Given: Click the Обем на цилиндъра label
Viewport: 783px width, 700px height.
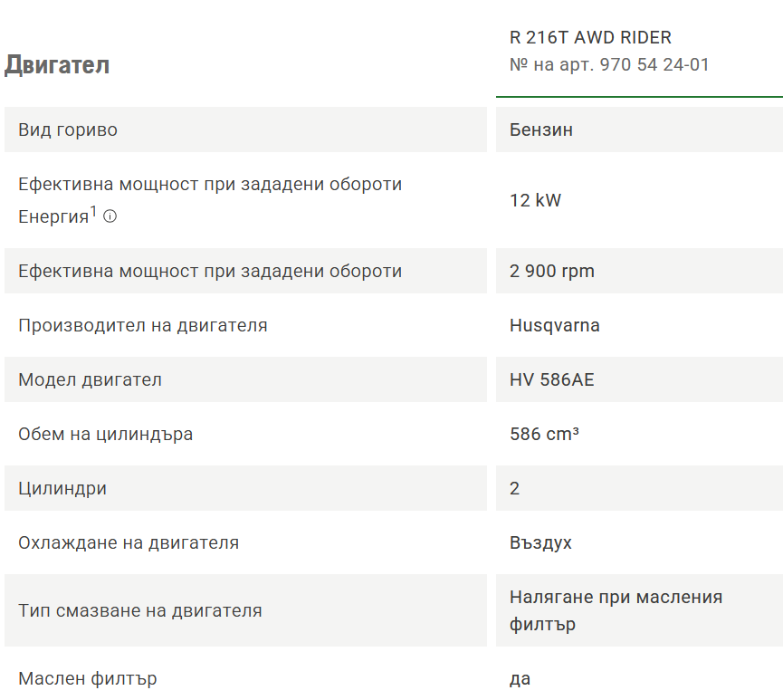Looking at the screenshot, I should (105, 434).
